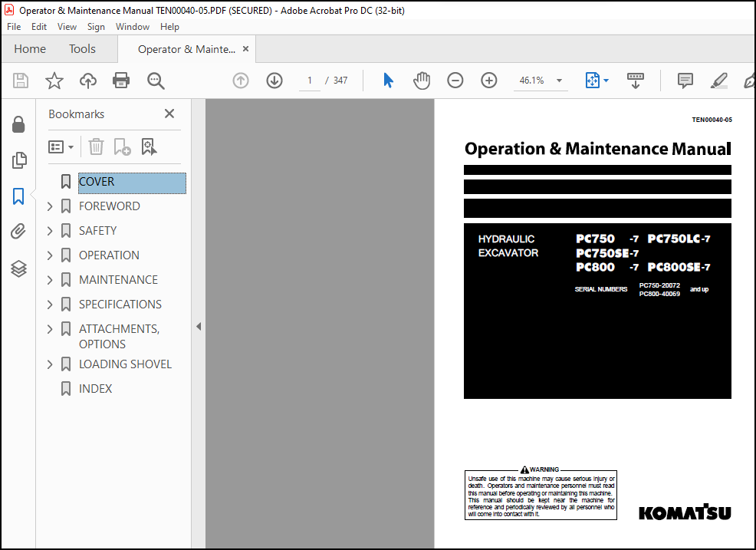Expand the LOADING SHOVEL bookmark
Image resolution: width=756 pixels, height=550 pixels.
pyautogui.click(x=50, y=364)
